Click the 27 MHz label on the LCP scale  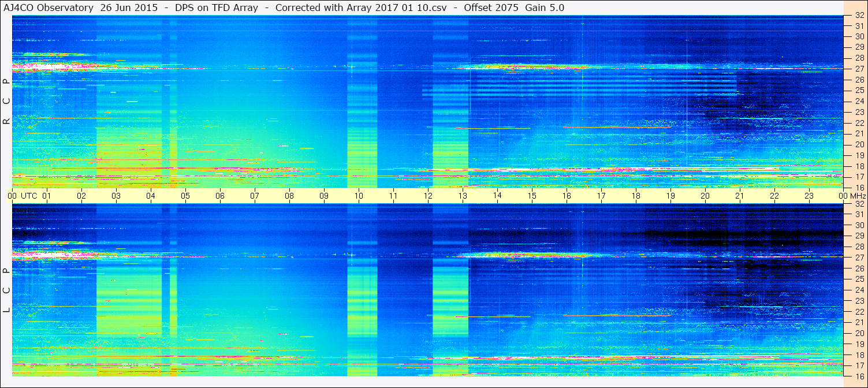click(859, 258)
